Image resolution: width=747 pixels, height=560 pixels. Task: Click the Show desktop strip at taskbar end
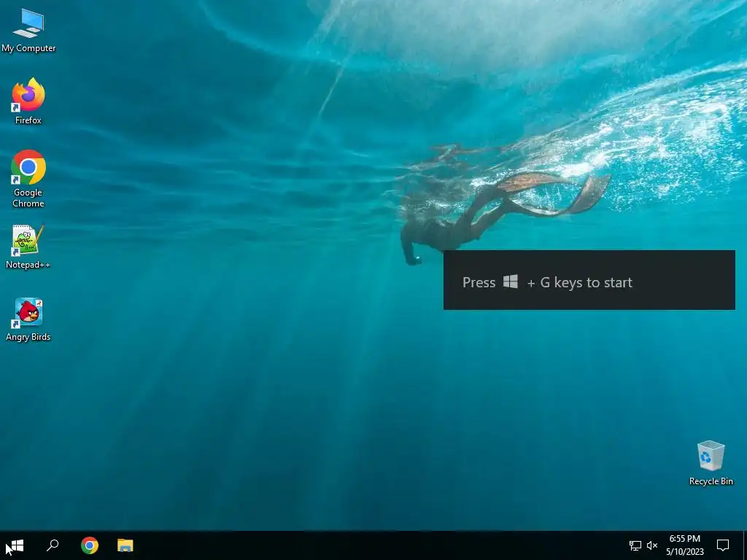point(745,545)
